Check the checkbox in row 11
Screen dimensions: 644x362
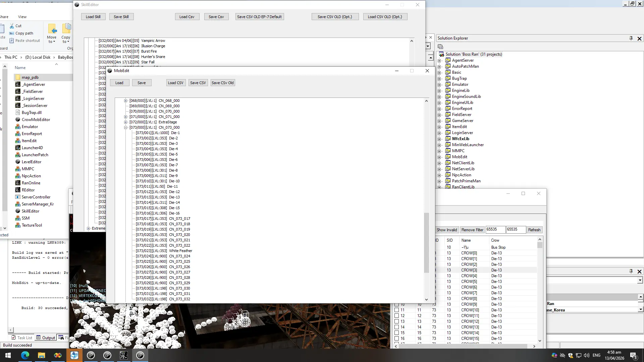[x=396, y=310]
